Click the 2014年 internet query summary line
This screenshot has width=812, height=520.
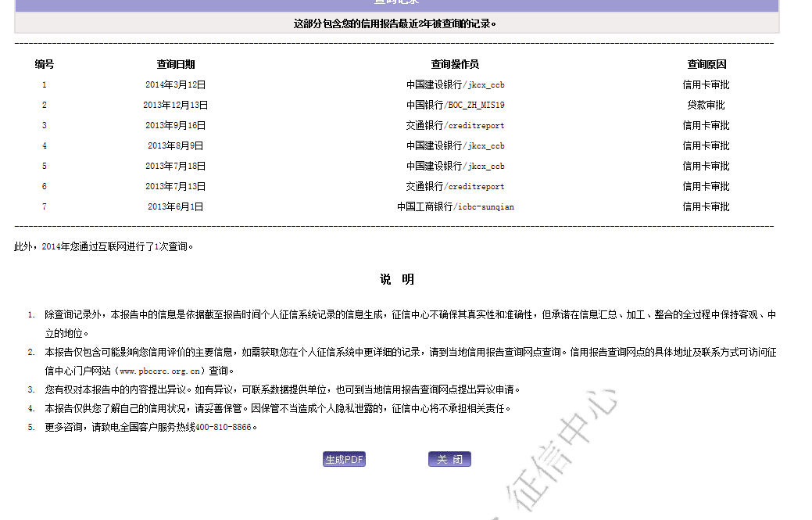click(x=104, y=247)
